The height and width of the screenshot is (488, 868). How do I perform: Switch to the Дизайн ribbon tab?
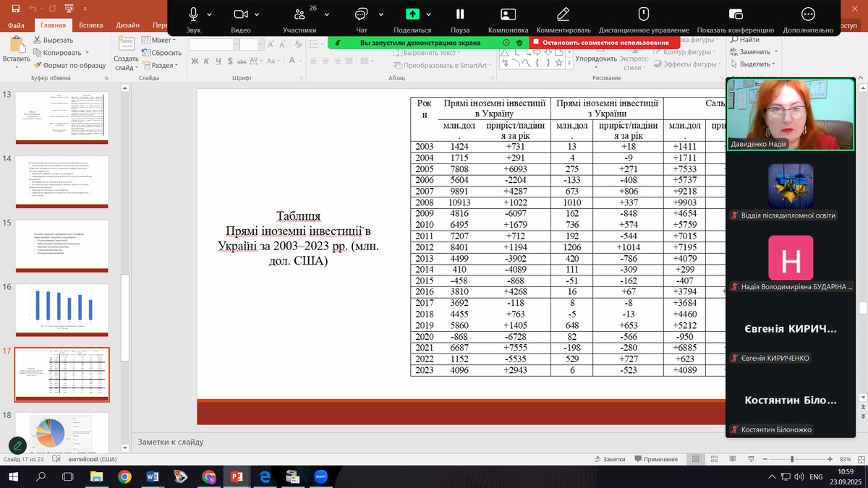(x=128, y=25)
